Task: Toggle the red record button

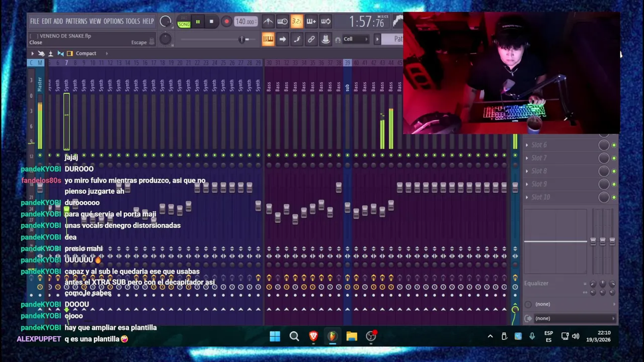Action: click(226, 22)
